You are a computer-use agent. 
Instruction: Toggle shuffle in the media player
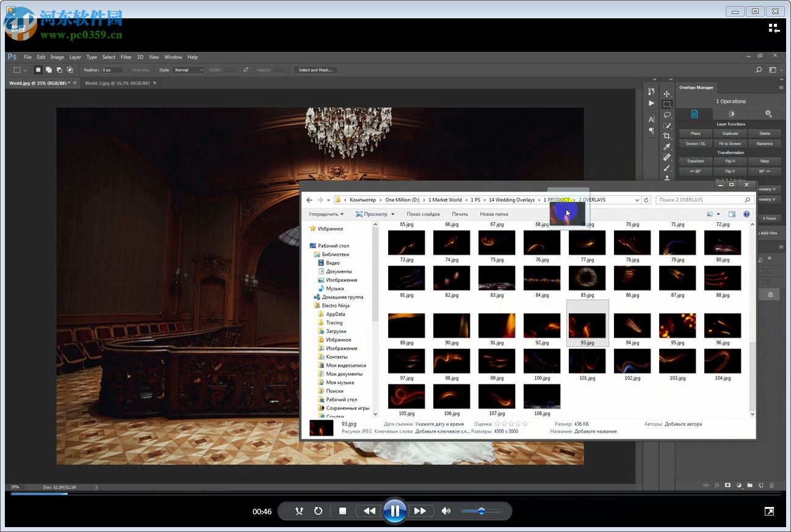[299, 511]
